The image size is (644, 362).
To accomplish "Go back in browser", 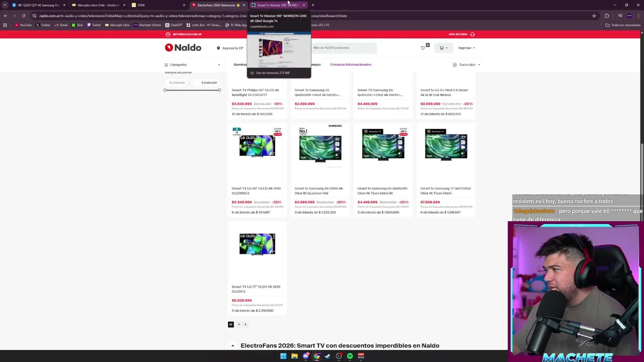I will pyautogui.click(x=5, y=16).
